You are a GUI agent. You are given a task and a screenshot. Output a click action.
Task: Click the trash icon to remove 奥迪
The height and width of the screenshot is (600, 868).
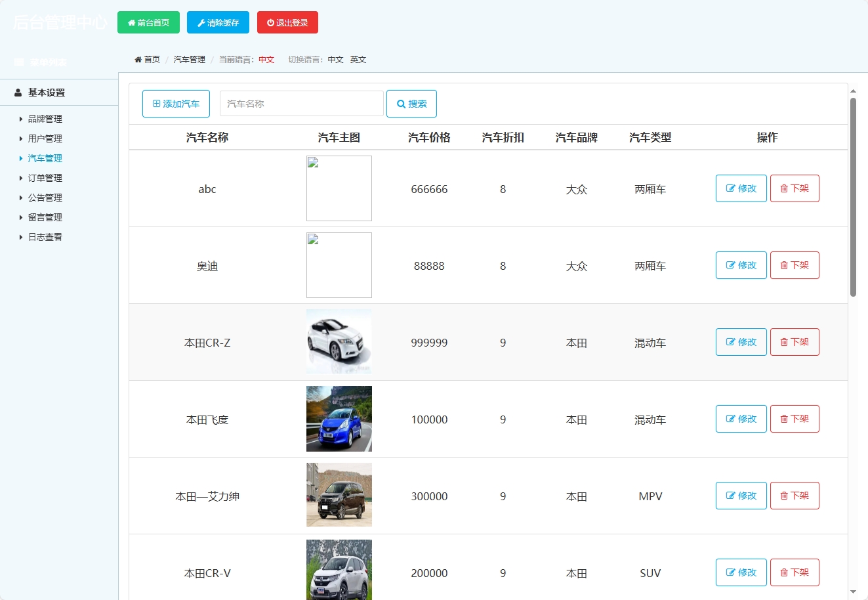(785, 265)
